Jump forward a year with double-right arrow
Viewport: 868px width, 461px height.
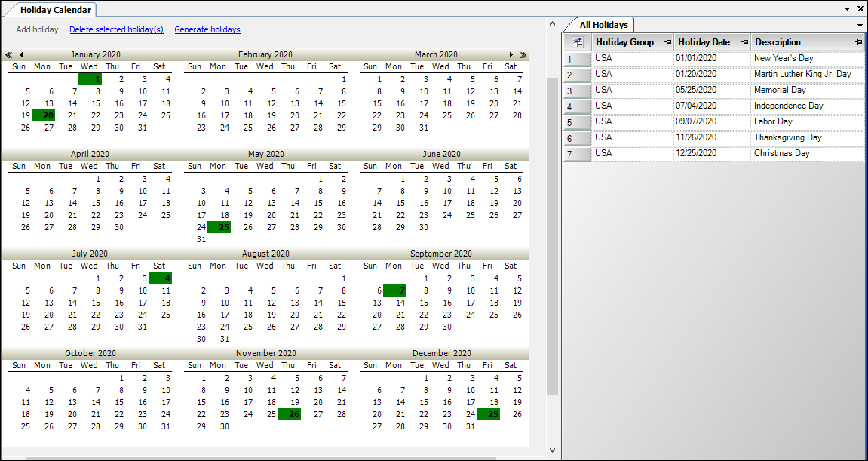tap(523, 55)
